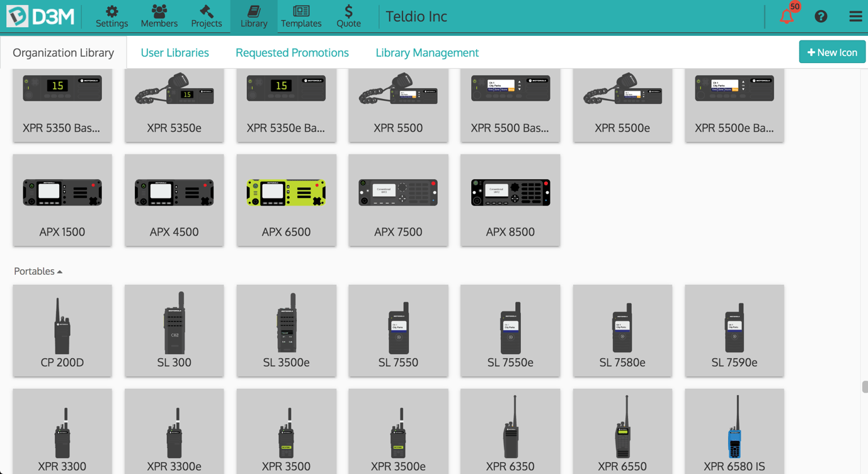This screenshot has height=474, width=868.
Task: Click the New Icon button
Action: tap(832, 52)
